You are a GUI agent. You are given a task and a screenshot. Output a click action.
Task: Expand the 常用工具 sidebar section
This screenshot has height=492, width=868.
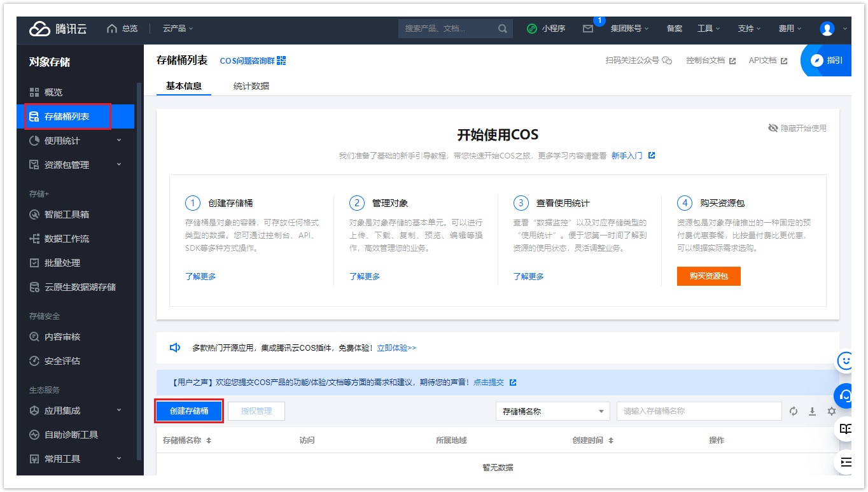click(75, 459)
